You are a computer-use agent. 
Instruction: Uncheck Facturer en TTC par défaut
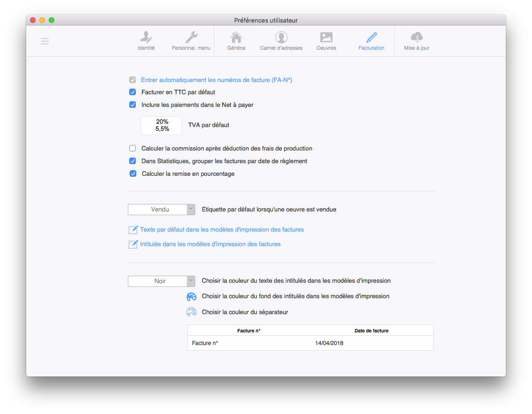(x=133, y=92)
